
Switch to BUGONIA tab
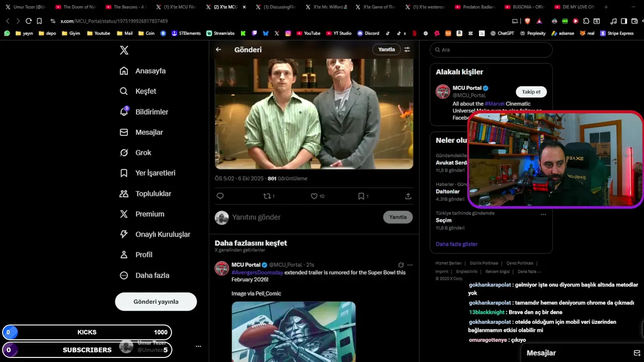[524, 7]
